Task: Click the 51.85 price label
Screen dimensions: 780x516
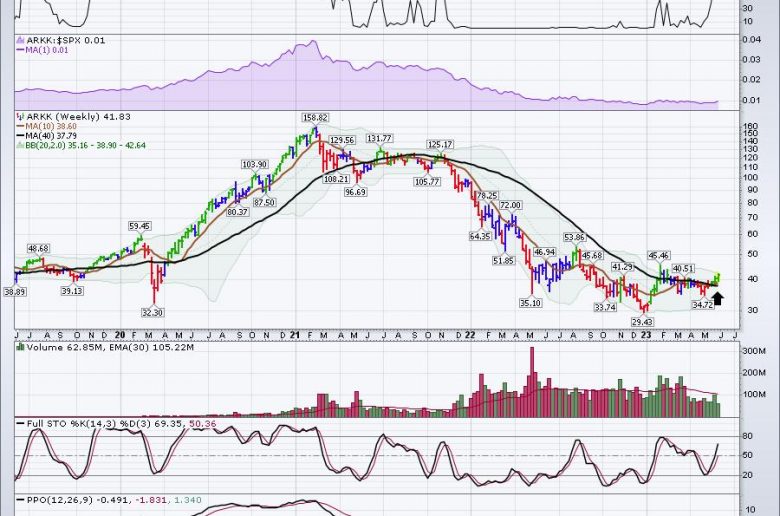Action: click(503, 260)
